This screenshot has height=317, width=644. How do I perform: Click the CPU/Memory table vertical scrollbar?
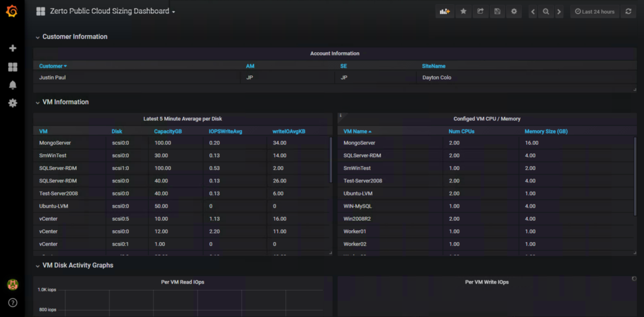635,176
